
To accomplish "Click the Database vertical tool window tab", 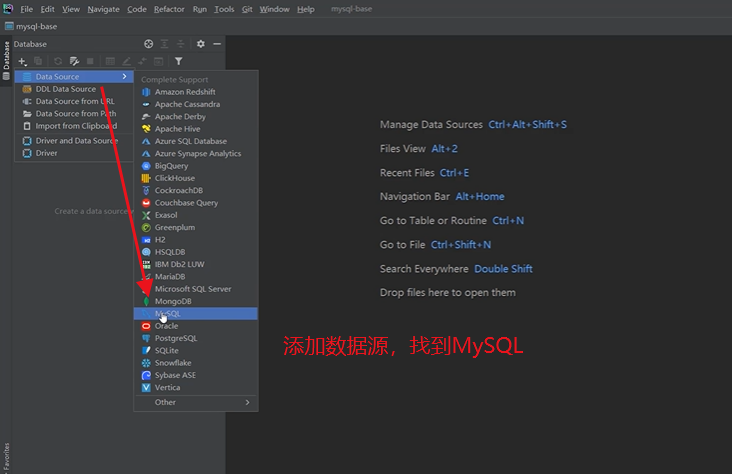I will click(6, 60).
